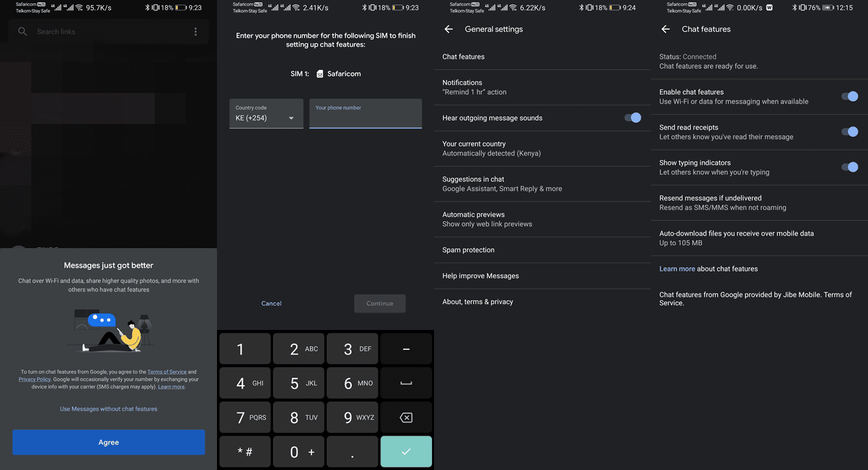Open Notifications settings
The width and height of the screenshot is (868, 470).
click(542, 88)
